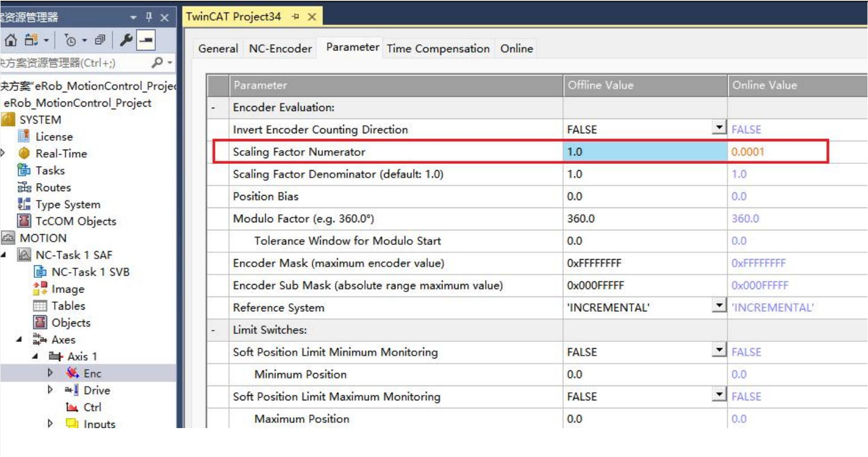Screen dimensions: 868x457
Task: Open Invert Encoder Counting Direction dropdown
Action: click(x=720, y=127)
